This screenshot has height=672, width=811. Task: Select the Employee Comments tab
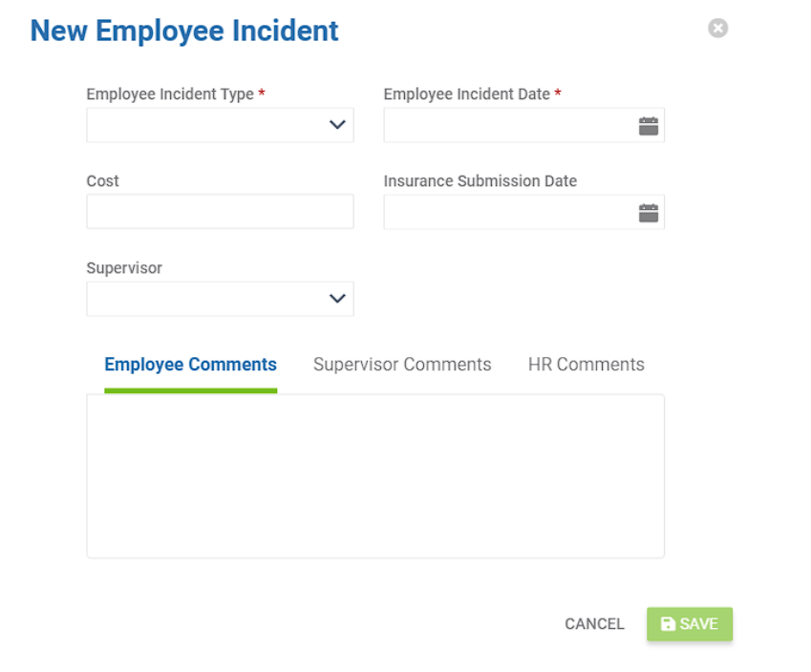(190, 364)
